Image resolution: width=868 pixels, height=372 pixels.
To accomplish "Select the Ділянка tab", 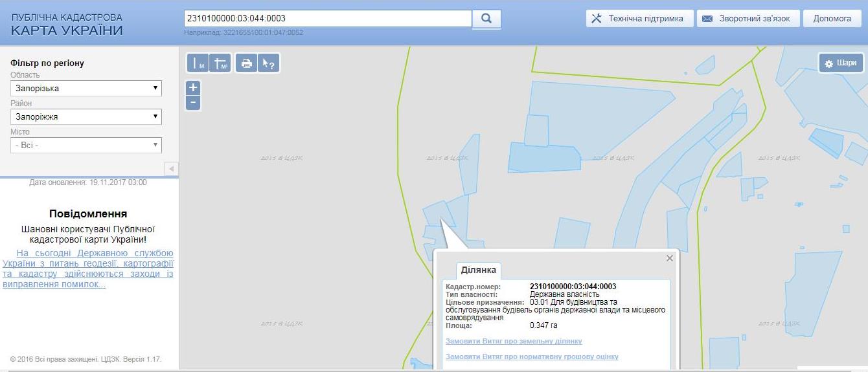I will tap(479, 270).
